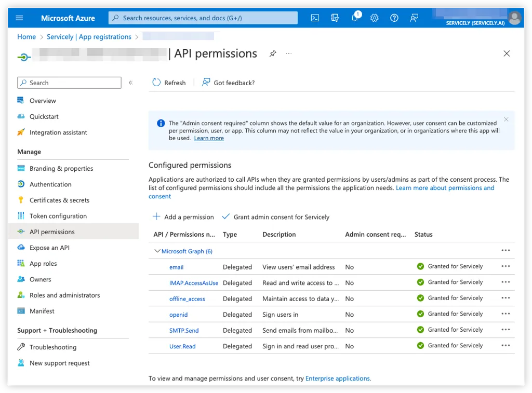Open portal Settings gear icon
532x393 pixels.
coord(374,18)
